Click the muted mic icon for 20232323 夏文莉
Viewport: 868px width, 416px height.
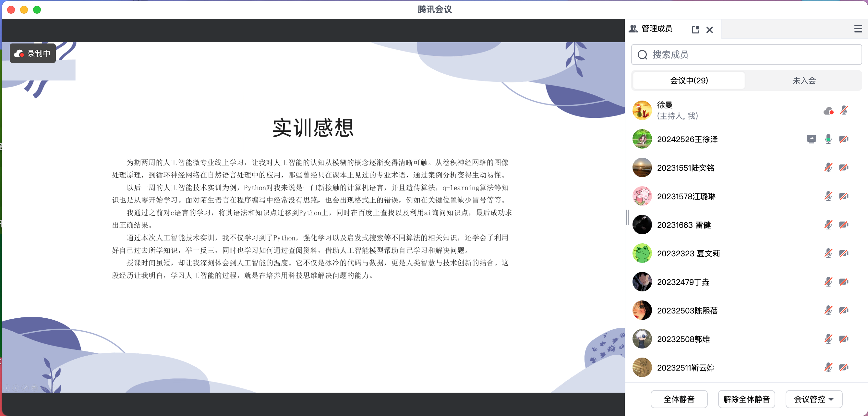(828, 253)
